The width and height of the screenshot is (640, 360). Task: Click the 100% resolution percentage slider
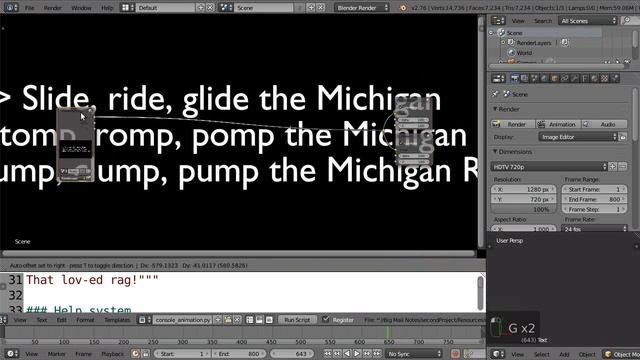[x=524, y=209]
